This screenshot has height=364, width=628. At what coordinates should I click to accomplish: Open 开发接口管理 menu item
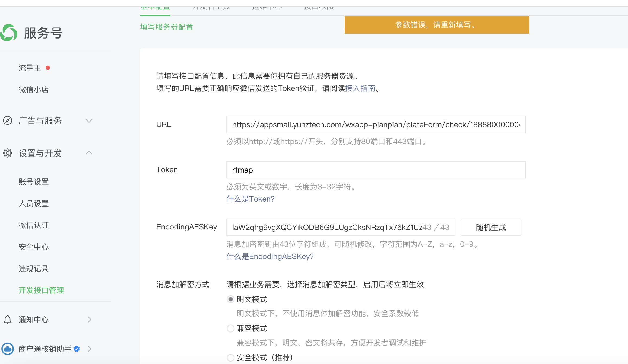click(41, 290)
